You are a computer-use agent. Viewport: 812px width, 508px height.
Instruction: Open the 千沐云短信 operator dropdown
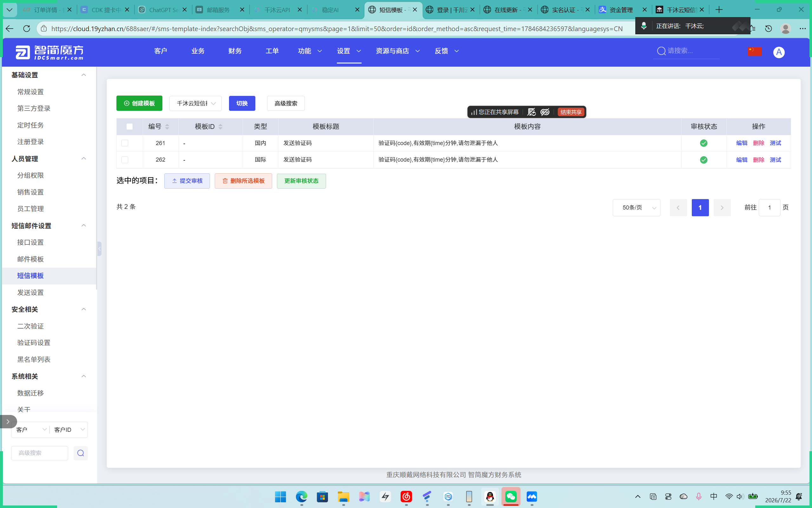pos(195,103)
